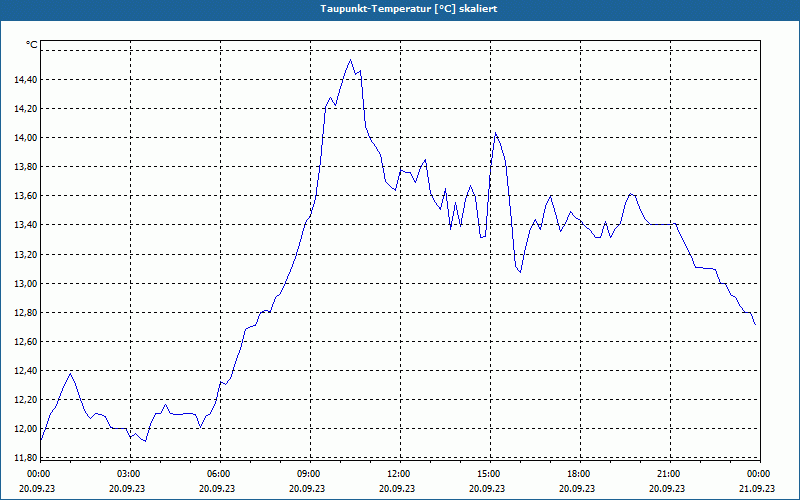The width and height of the screenshot is (800, 500).
Task: Click the 12:00 time axis label
Action: [x=399, y=474]
